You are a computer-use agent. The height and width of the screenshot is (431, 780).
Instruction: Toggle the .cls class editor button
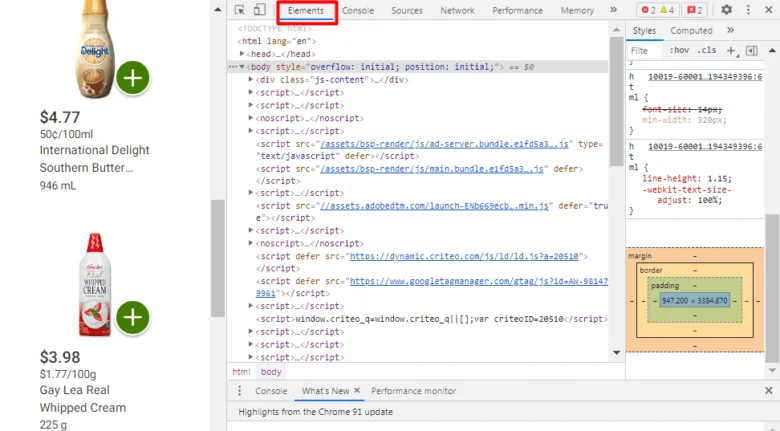(707, 50)
